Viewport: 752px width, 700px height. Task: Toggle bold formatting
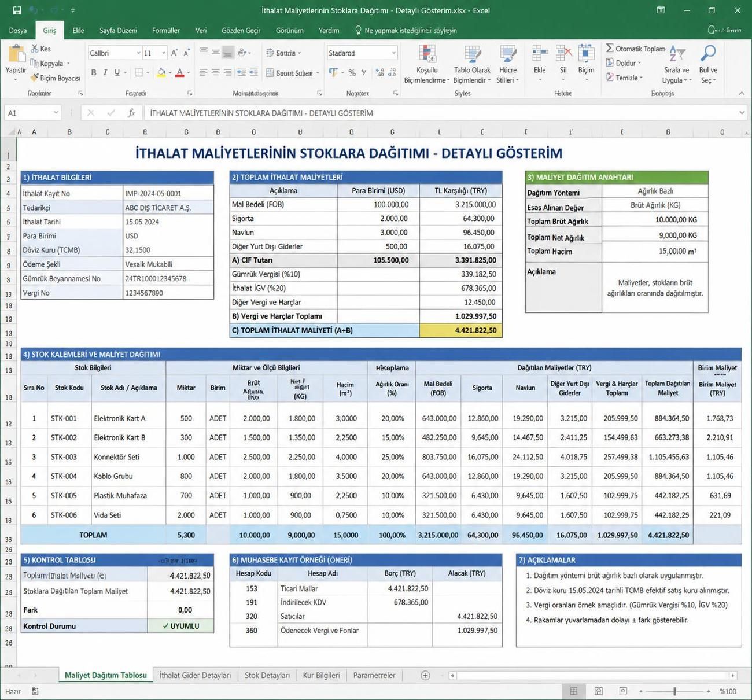94,73
